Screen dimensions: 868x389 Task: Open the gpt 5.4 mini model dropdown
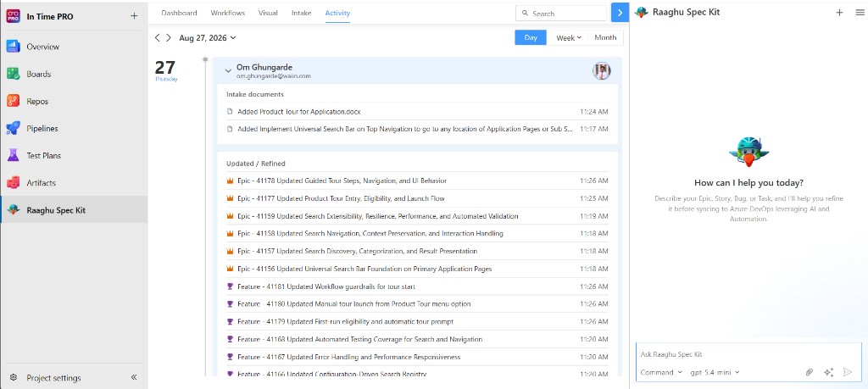715,372
